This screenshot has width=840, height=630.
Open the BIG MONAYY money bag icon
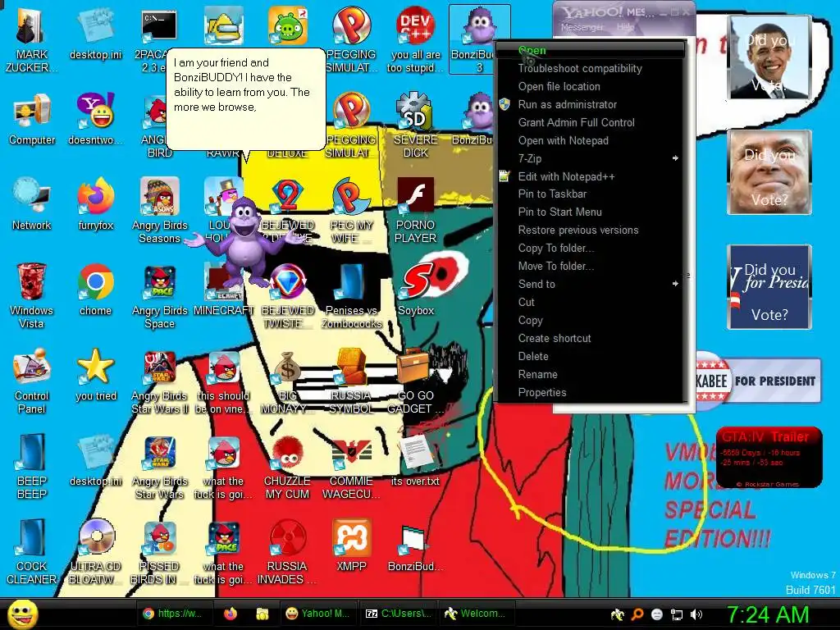[x=288, y=382]
